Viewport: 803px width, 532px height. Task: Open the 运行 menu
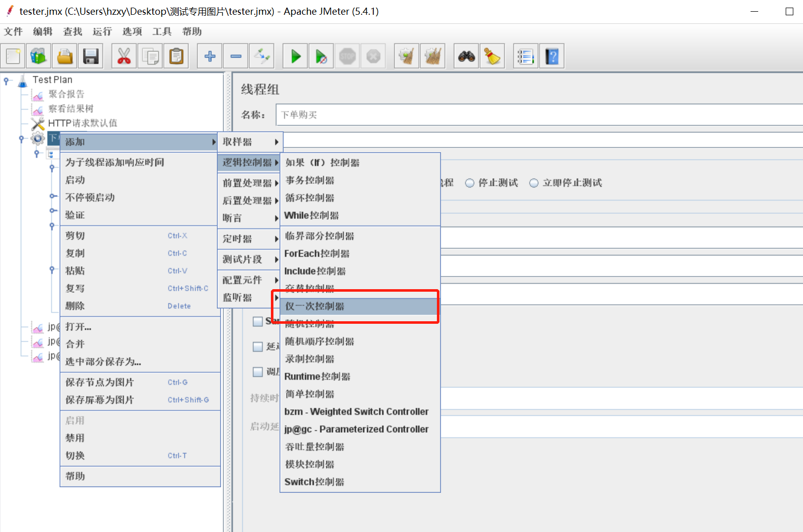[102, 32]
